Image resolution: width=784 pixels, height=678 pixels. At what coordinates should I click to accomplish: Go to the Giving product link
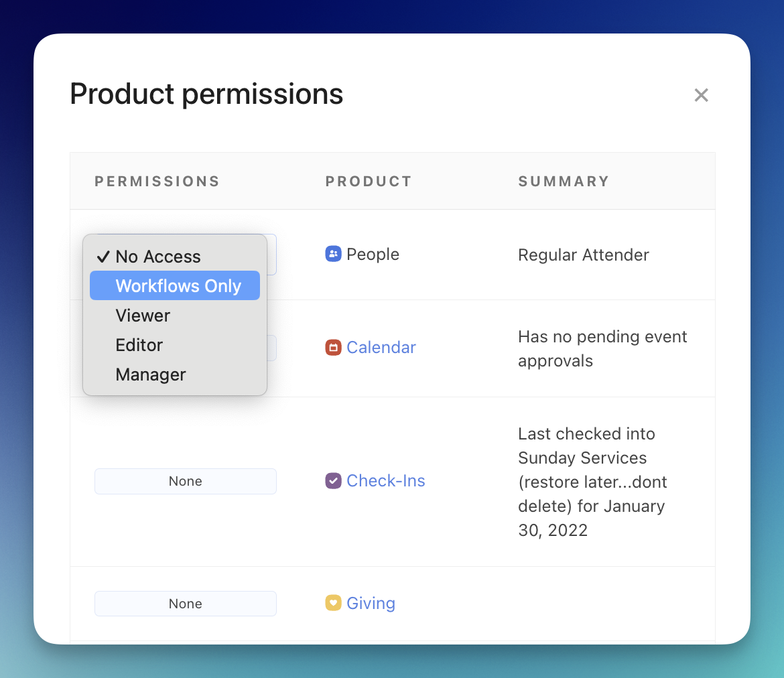[371, 603]
